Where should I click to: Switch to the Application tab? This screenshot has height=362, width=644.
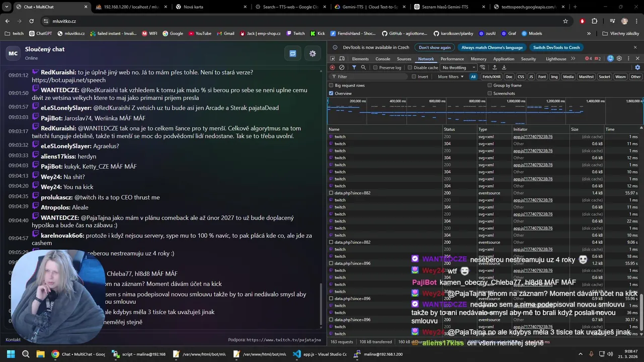coord(504,59)
